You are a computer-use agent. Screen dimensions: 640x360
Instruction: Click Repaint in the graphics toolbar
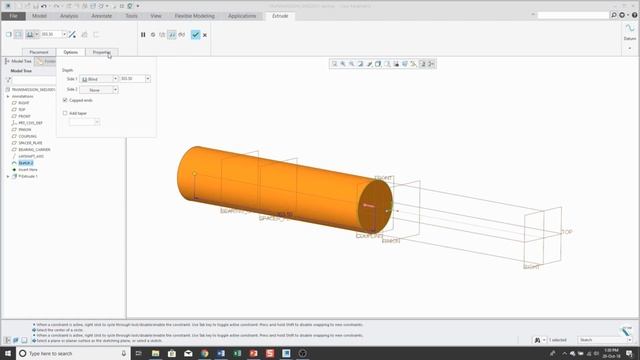click(361, 64)
